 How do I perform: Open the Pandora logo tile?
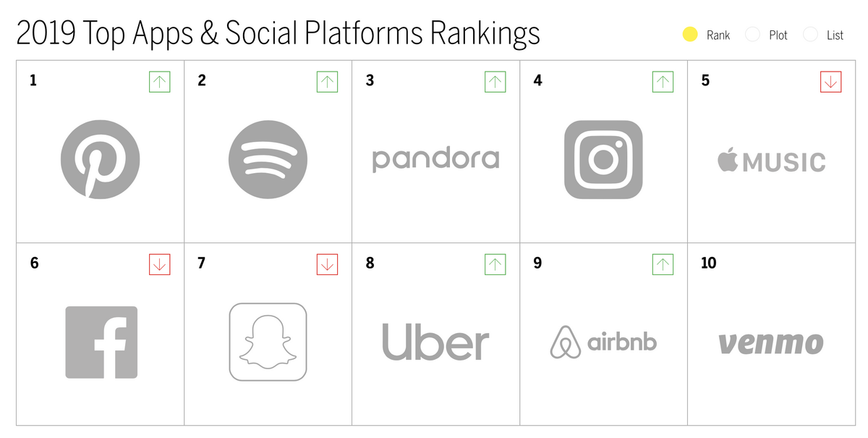[x=435, y=159]
